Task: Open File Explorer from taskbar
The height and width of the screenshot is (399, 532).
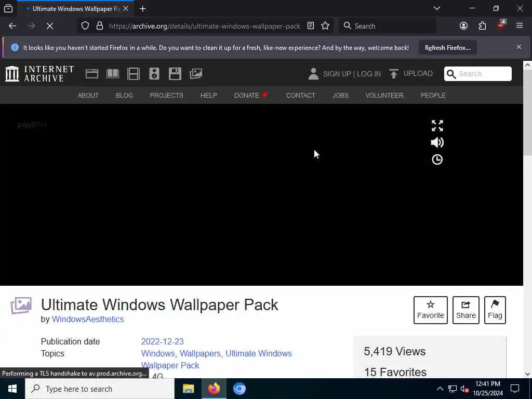Action: [x=188, y=389]
